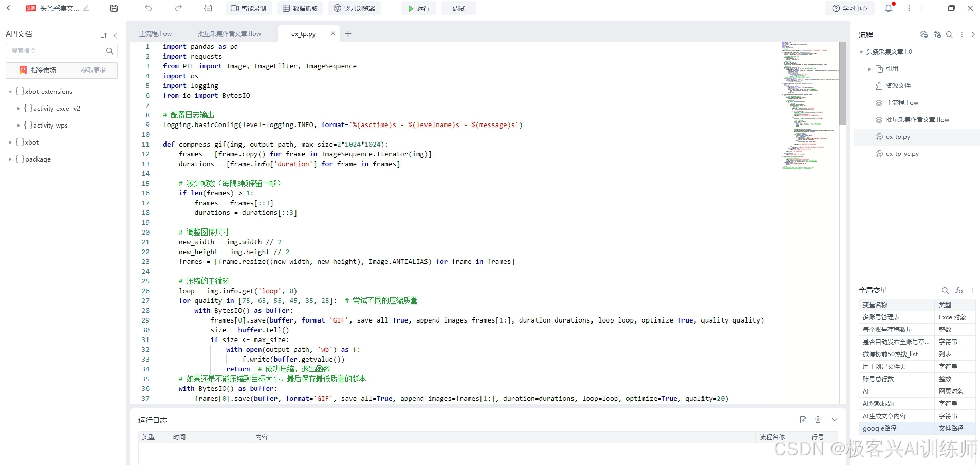The image size is (980, 465).
Task: Save the project with disk icon
Action: pos(114,8)
